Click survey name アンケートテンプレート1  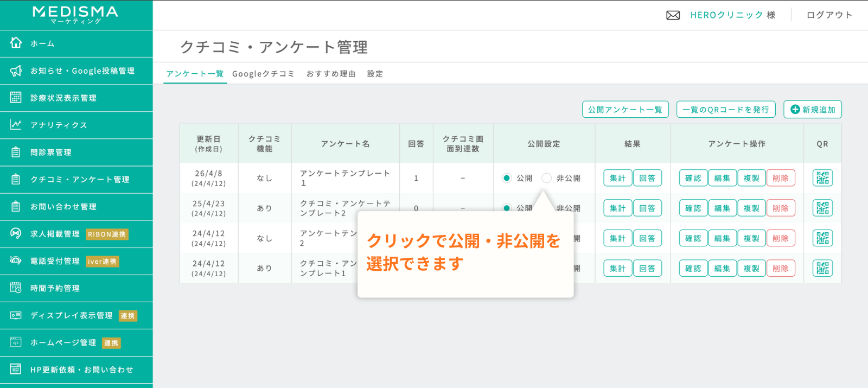click(345, 178)
